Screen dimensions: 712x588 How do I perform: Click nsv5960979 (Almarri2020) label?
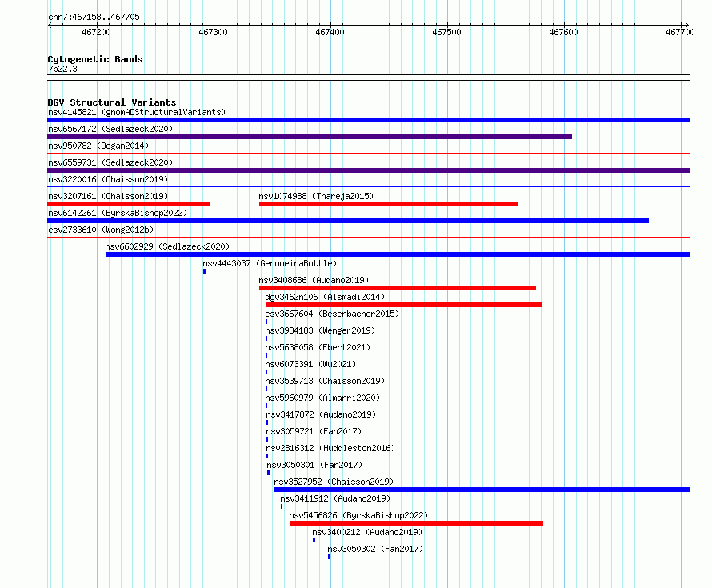(x=323, y=398)
